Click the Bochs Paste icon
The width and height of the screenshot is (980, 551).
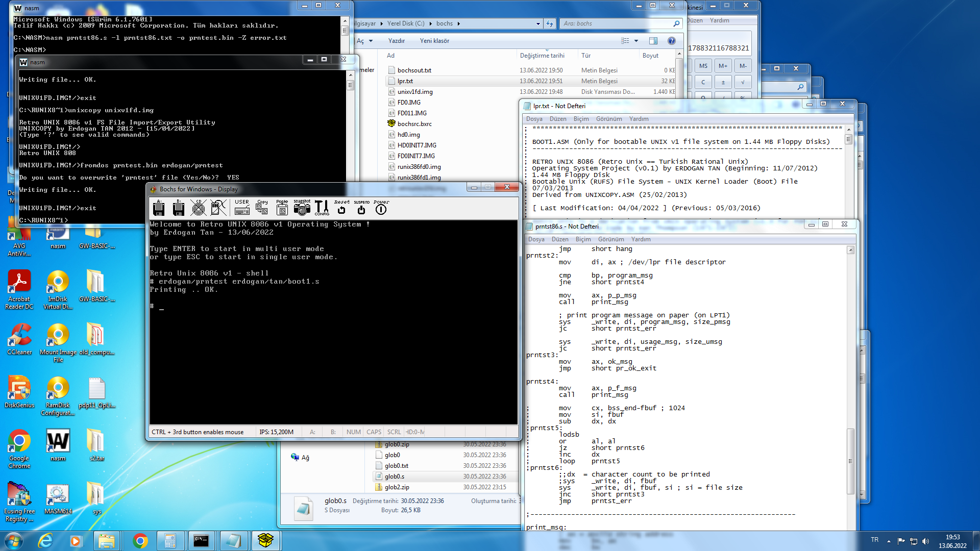pyautogui.click(x=282, y=207)
